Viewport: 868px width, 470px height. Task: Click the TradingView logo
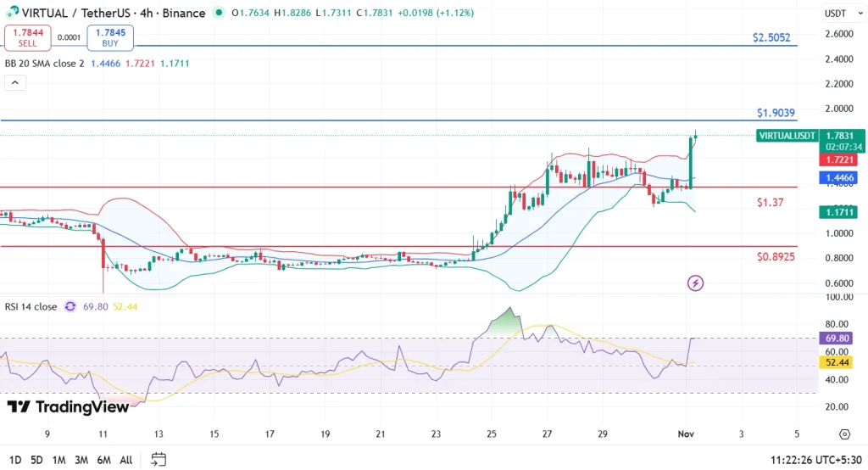pos(68,407)
